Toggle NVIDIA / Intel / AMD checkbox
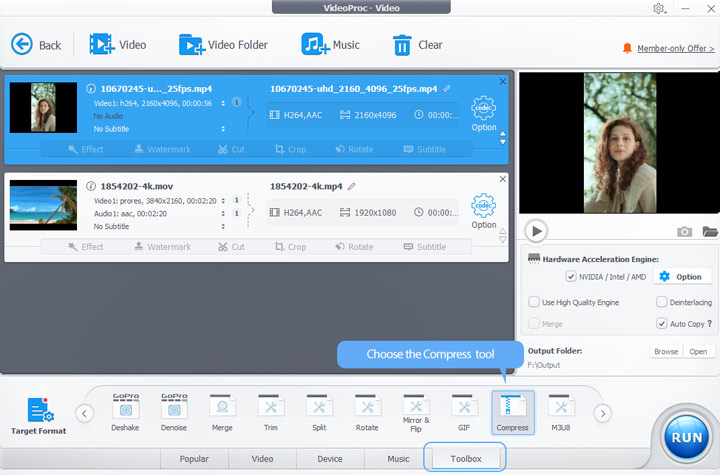Image resolution: width=720 pixels, height=475 pixels. (571, 277)
